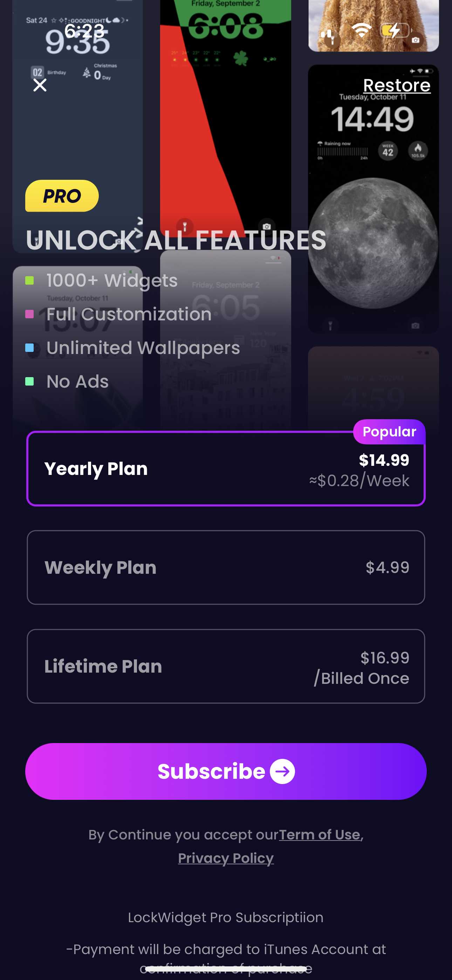Viewport: 452px width, 980px height.
Task: Close the paywall with the X button
Action: (40, 85)
